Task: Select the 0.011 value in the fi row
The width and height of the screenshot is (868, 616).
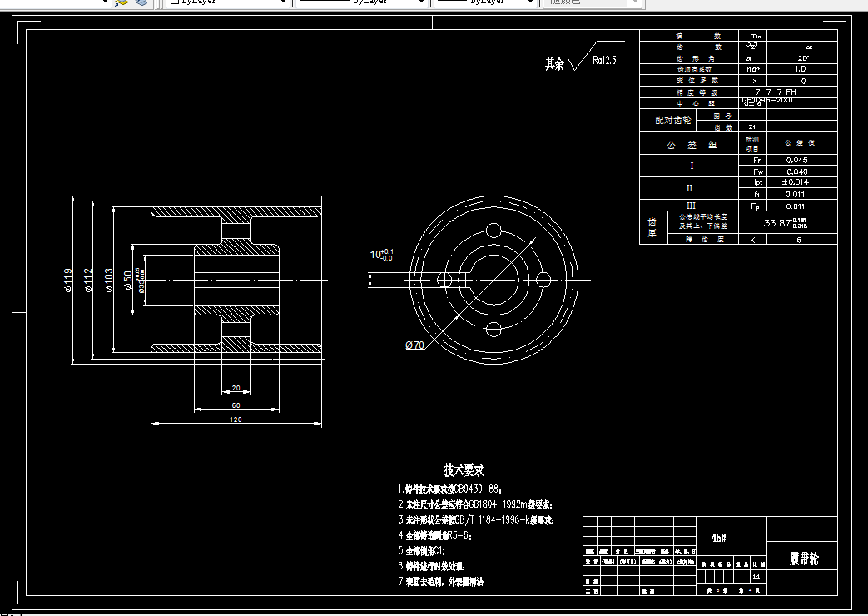Action: coord(795,195)
